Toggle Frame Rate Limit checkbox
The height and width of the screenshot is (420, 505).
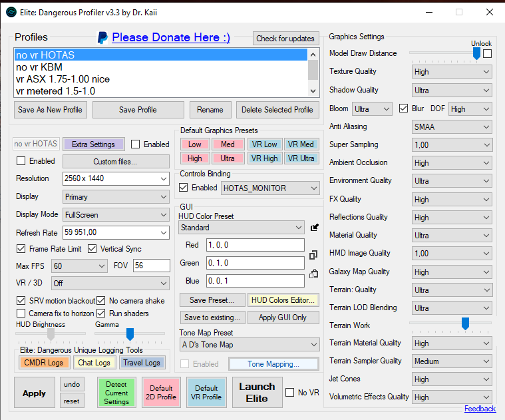click(21, 249)
